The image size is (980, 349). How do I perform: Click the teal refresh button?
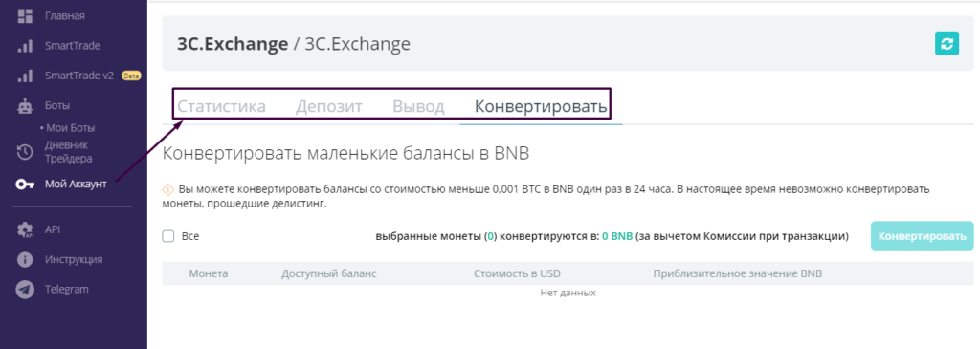(947, 44)
